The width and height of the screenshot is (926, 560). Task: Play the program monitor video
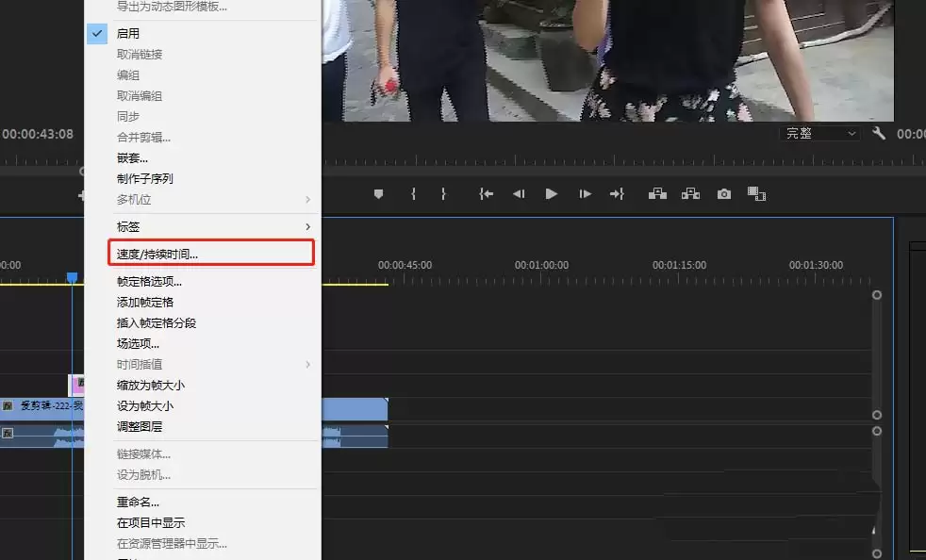(x=551, y=194)
